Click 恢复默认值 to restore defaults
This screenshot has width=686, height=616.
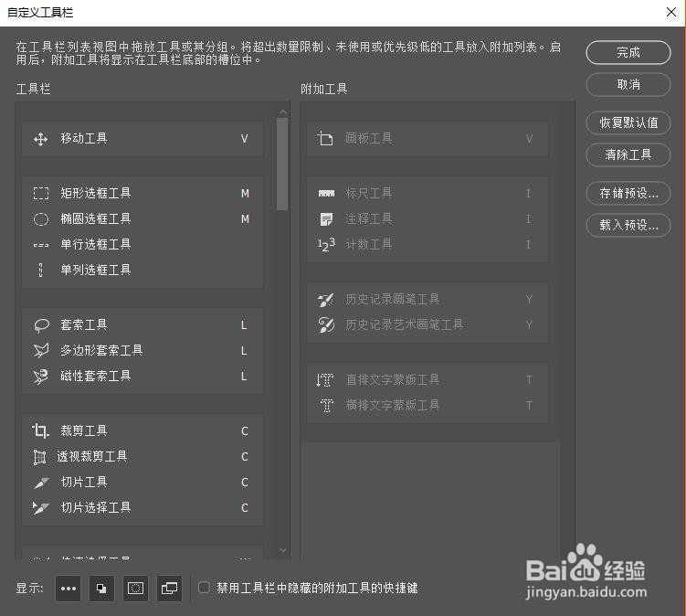[x=628, y=122]
